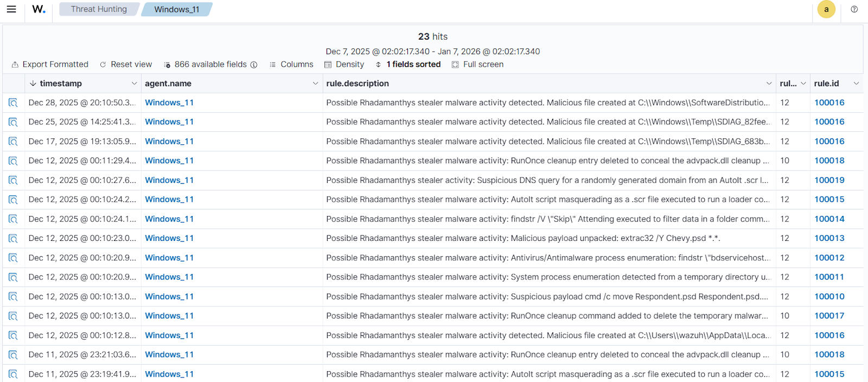868x382 pixels.
Task: Click info icon beside available fields
Action: [253, 65]
